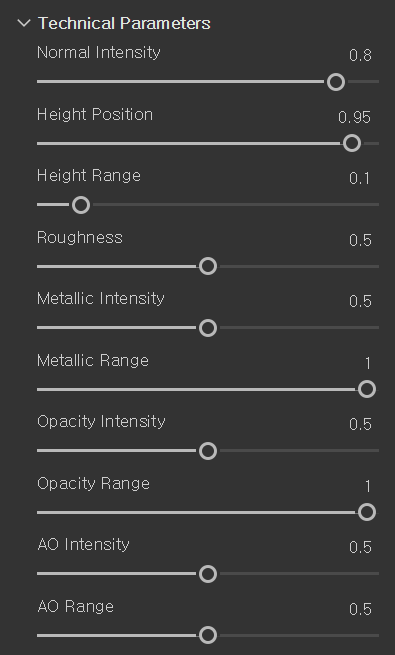Click the Height Range slider handle

tap(81, 205)
